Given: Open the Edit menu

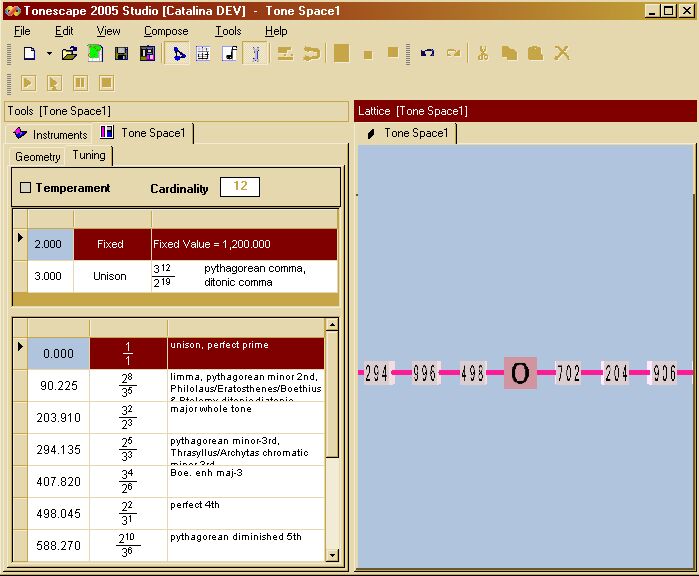Looking at the screenshot, I should coord(64,31).
